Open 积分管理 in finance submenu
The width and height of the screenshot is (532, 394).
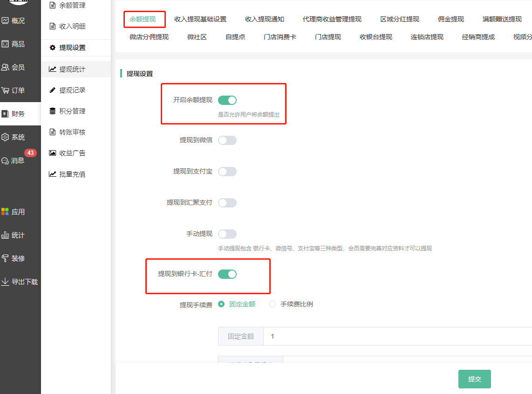click(x=72, y=111)
